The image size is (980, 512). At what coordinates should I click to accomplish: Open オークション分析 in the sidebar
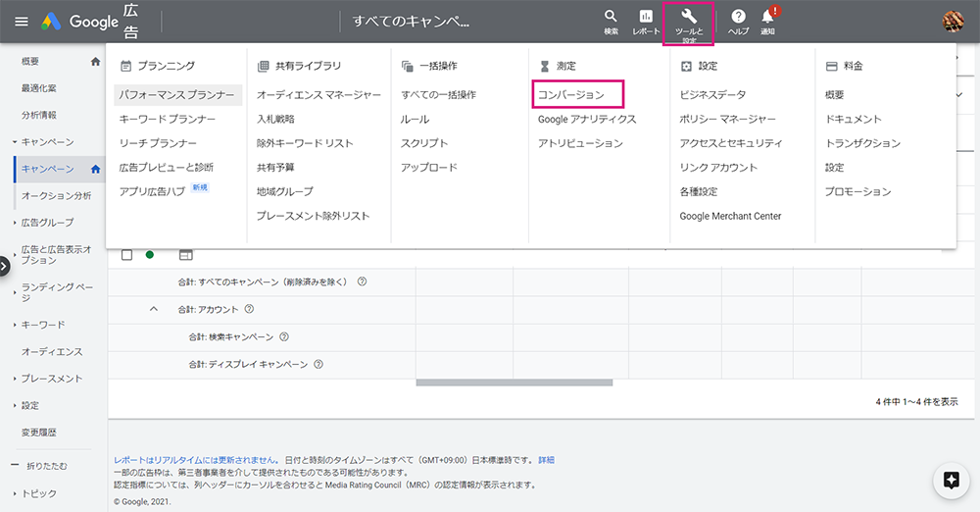56,196
